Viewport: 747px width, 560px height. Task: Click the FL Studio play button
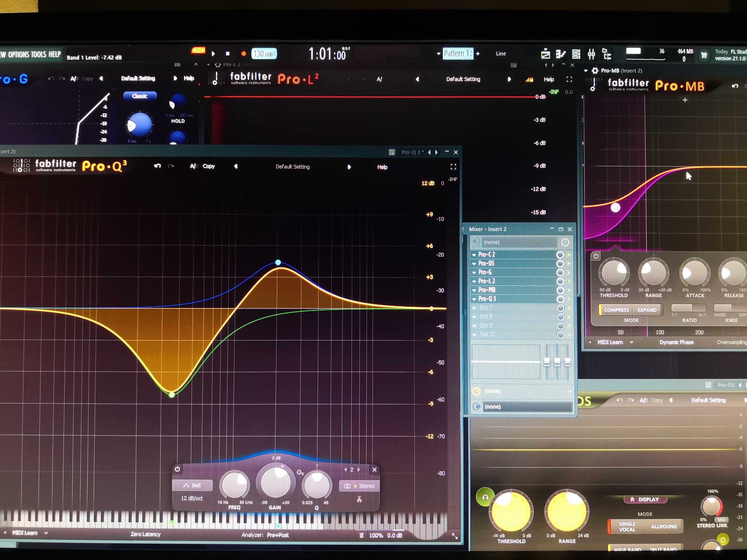(213, 54)
